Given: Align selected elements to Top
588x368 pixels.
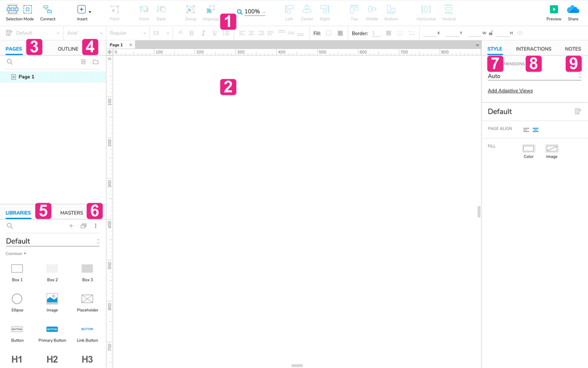Looking at the screenshot, I should click(x=353, y=11).
